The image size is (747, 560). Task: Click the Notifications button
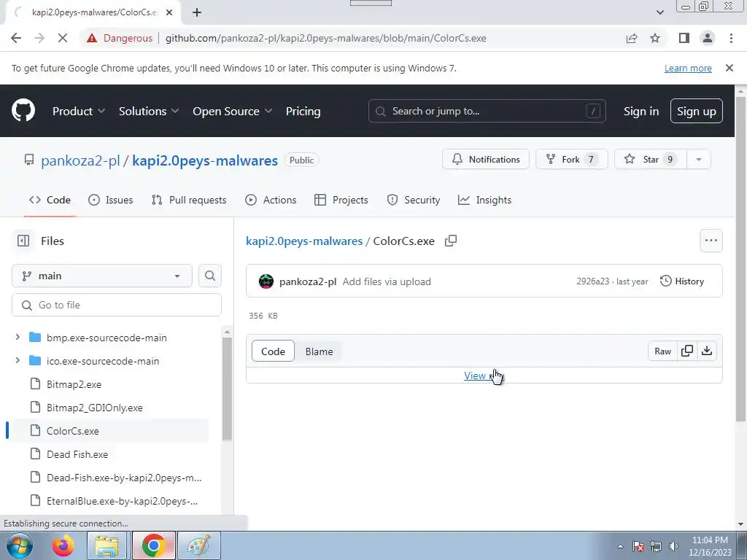pyautogui.click(x=485, y=159)
